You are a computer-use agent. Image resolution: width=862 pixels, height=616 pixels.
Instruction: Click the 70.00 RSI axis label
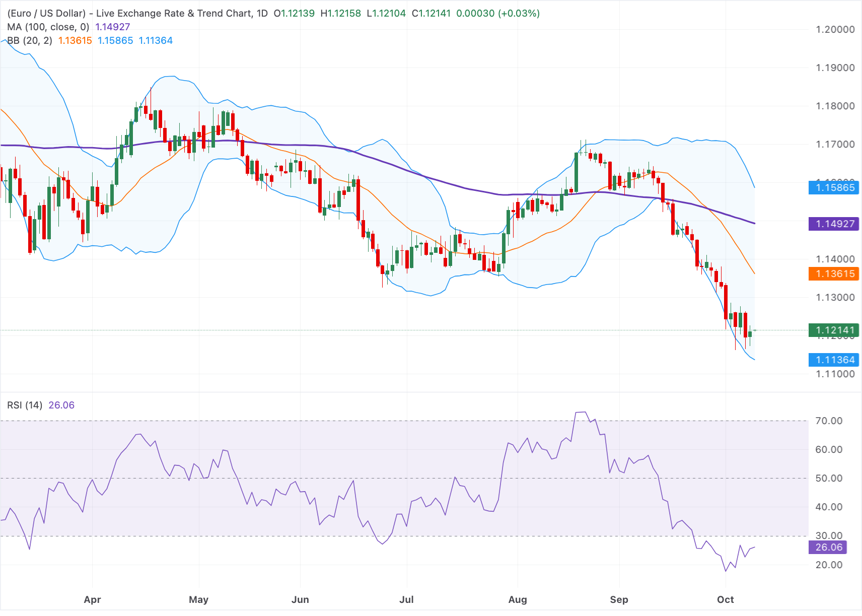click(x=829, y=421)
